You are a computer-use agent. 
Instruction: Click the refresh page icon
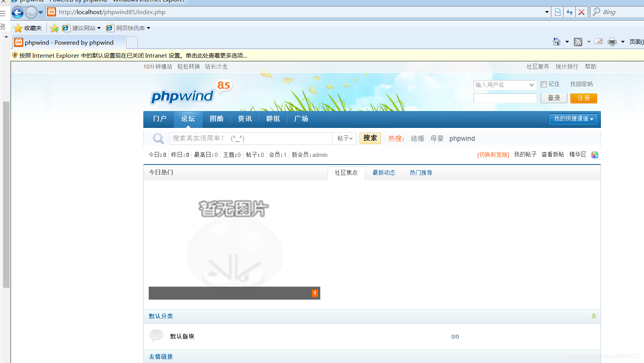pyautogui.click(x=570, y=12)
